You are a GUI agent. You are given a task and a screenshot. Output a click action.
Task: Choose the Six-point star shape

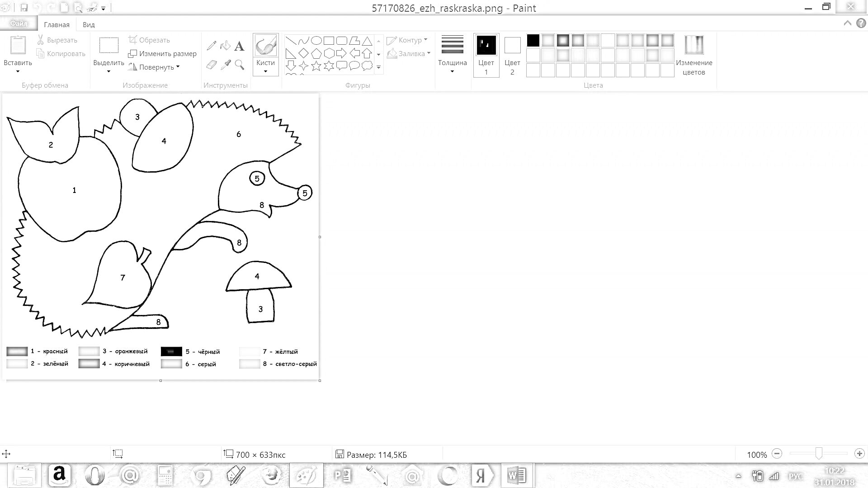[329, 66]
